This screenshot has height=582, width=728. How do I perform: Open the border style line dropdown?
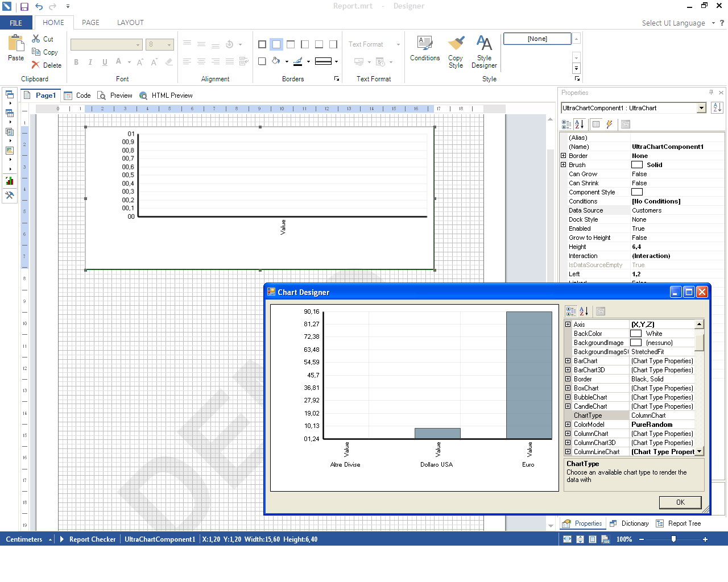[x=336, y=61]
